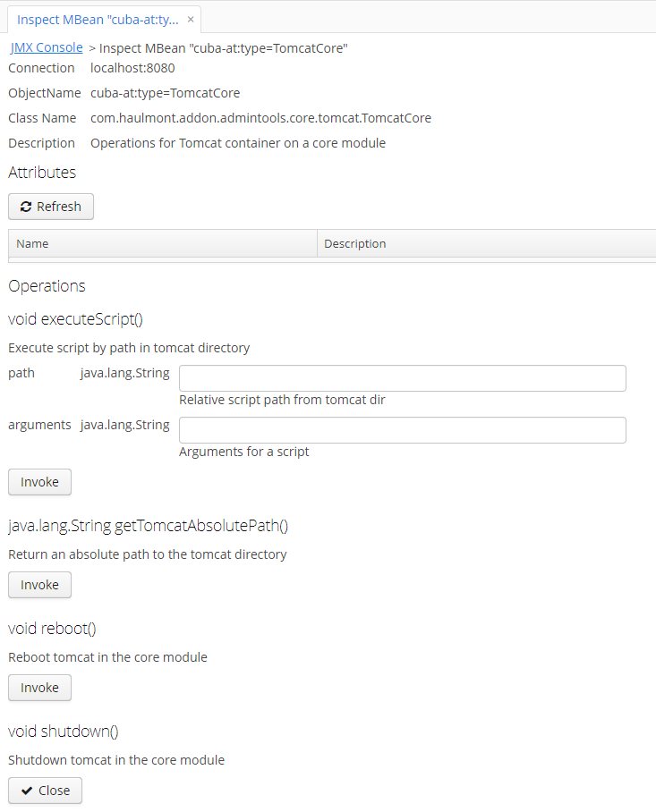The height and width of the screenshot is (812, 656).
Task: Click the Description column header
Action: click(x=487, y=243)
